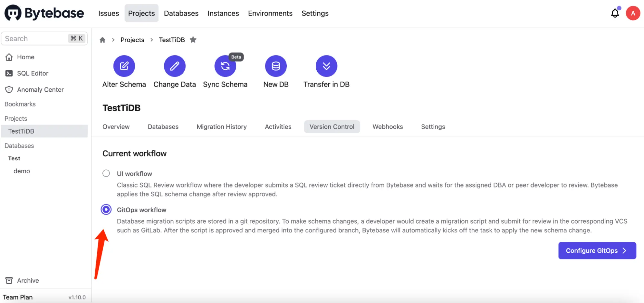Click the Bytebase logo
The height and width of the screenshot is (303, 644).
tap(44, 13)
